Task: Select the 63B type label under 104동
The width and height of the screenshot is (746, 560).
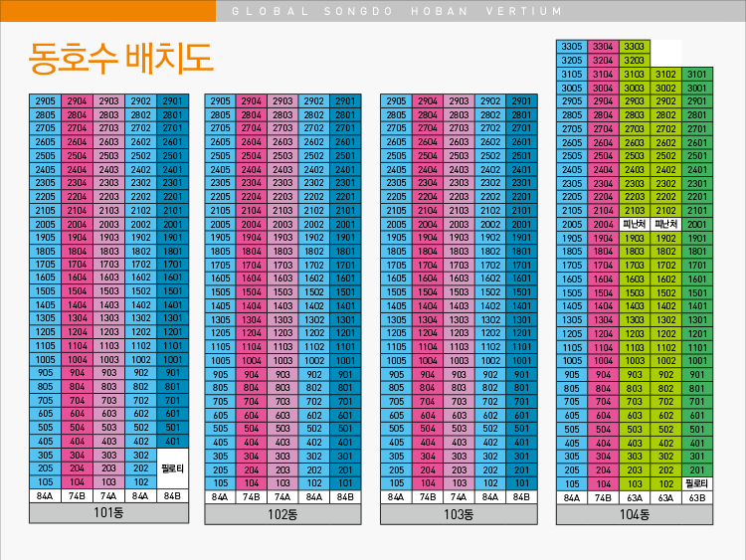Action: pyautogui.click(x=697, y=497)
